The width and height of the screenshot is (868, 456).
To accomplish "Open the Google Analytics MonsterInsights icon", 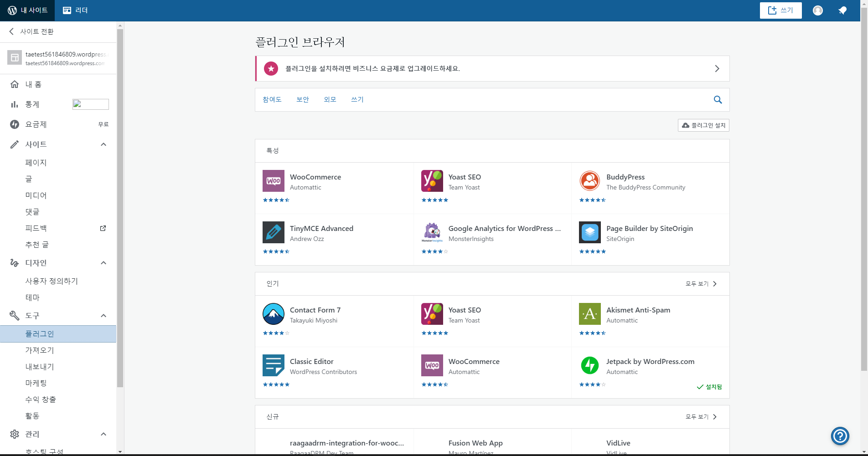I will pyautogui.click(x=432, y=232).
